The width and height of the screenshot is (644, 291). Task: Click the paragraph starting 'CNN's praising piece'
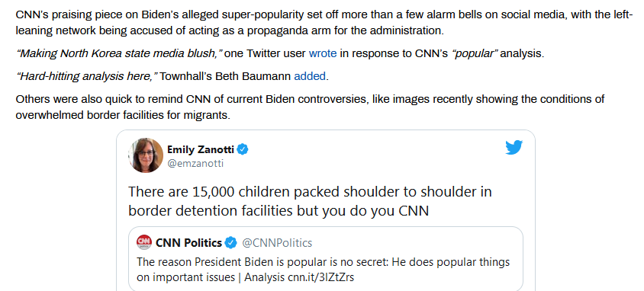pos(324,23)
